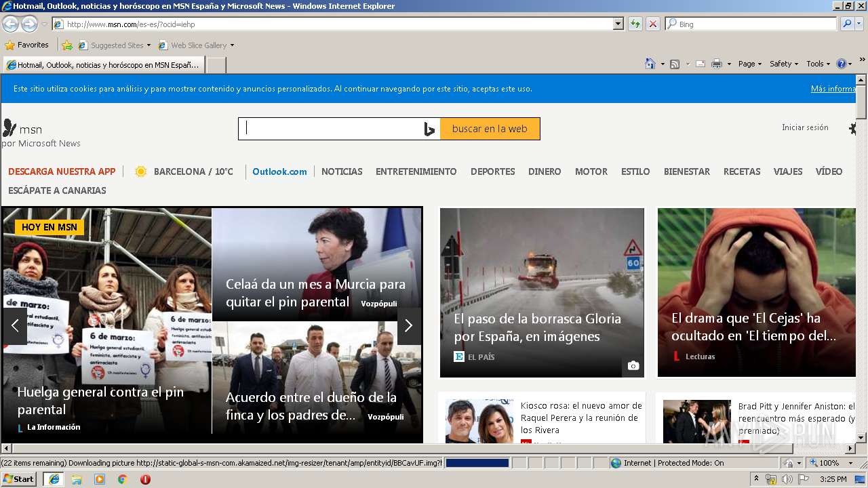Open the zoom level 100% dropdown

pyautogui.click(x=849, y=463)
